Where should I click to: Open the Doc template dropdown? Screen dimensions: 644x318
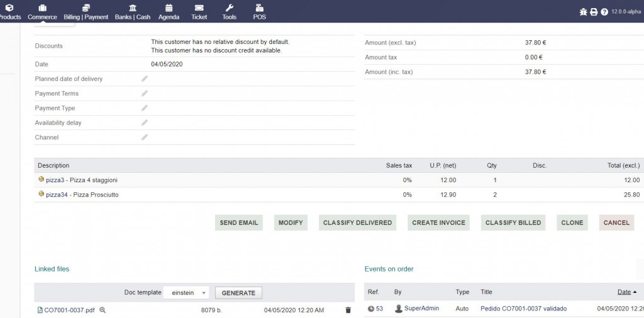(186, 293)
